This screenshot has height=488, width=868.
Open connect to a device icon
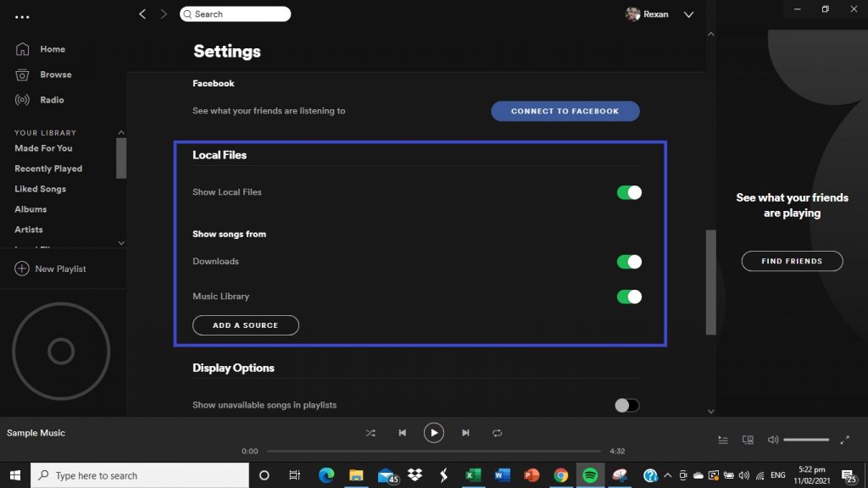point(748,440)
